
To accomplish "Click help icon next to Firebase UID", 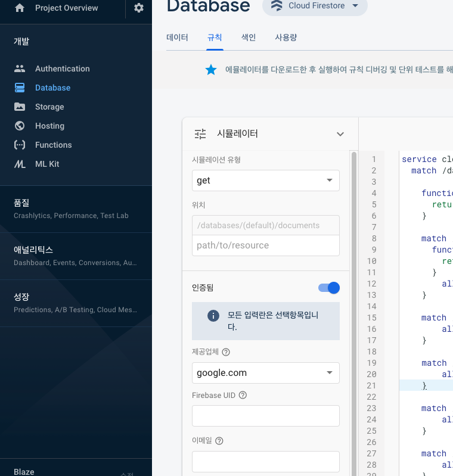I will pos(243,395).
